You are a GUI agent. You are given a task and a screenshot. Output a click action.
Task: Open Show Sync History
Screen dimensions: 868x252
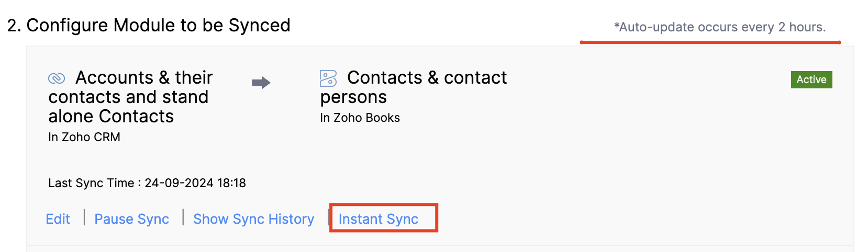253,219
